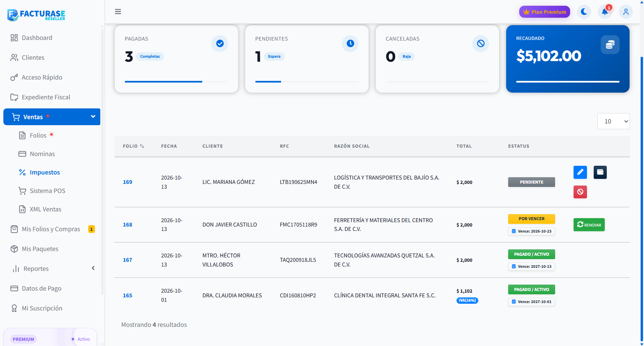Click the Pagadas progress bar
The height and width of the screenshot is (346, 644).
point(176,82)
